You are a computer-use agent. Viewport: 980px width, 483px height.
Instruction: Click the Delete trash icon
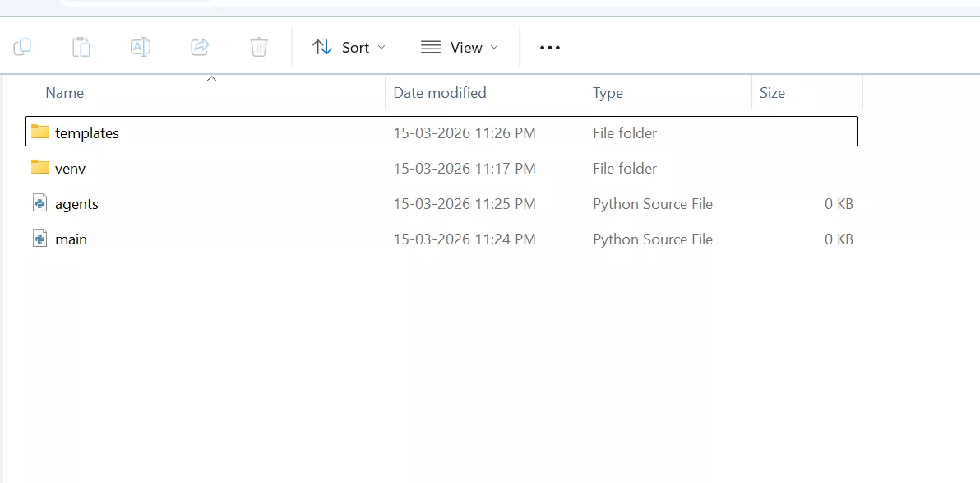pyautogui.click(x=259, y=47)
